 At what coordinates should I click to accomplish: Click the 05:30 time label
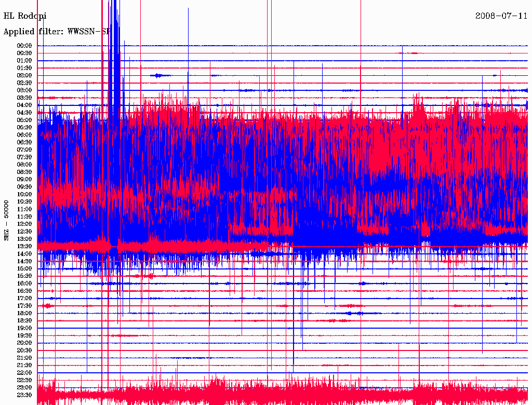pos(24,127)
